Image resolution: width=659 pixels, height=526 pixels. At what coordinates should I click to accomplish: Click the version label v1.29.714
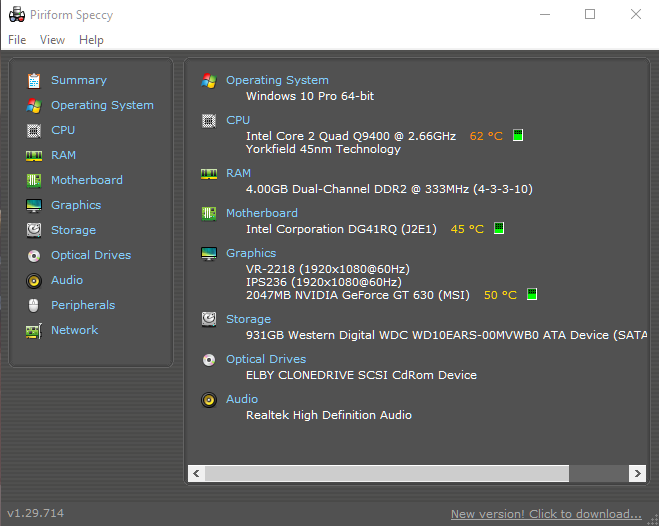[36, 513]
